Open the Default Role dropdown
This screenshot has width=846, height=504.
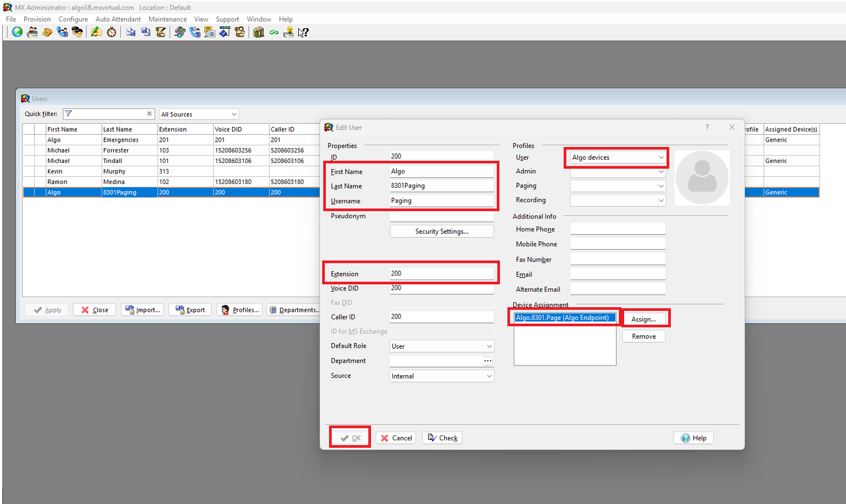pos(442,346)
